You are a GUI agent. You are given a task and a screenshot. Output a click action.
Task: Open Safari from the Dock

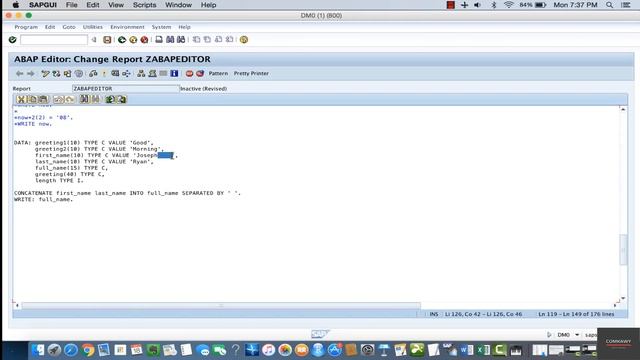[x=71, y=350]
